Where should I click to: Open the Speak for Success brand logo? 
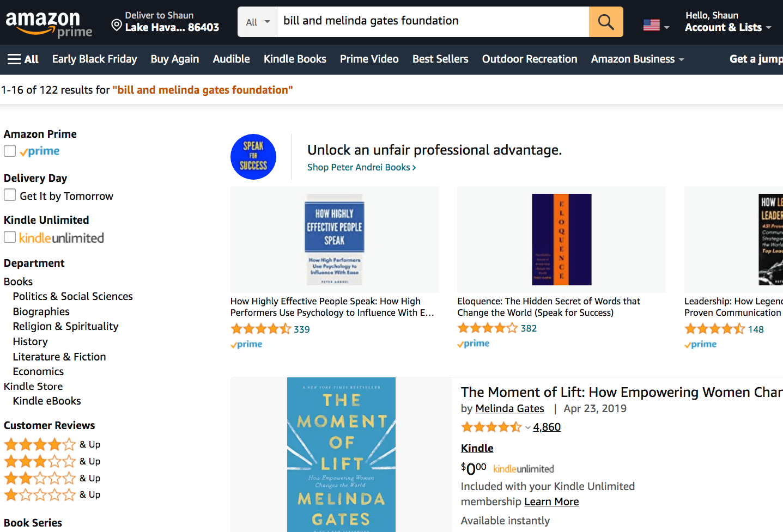[253, 157]
